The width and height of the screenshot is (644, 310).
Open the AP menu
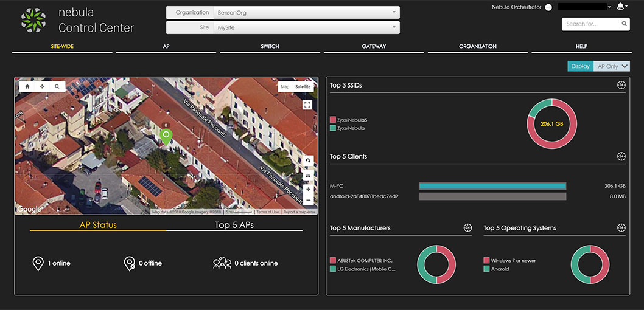click(166, 47)
